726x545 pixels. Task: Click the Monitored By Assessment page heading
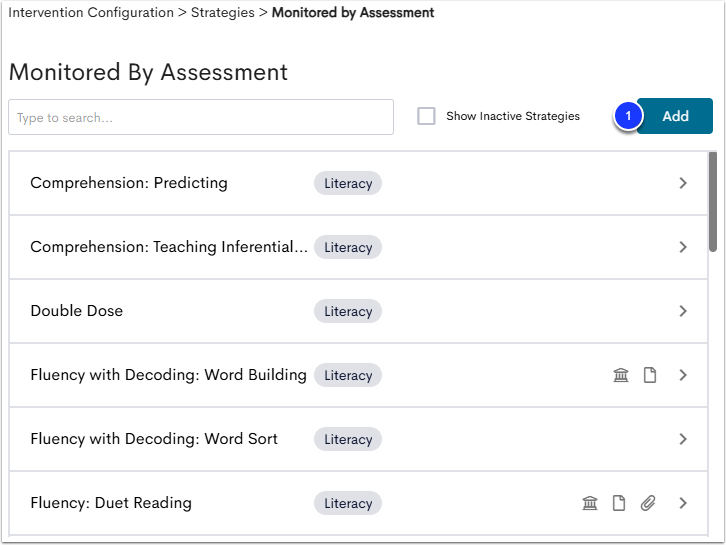point(148,73)
